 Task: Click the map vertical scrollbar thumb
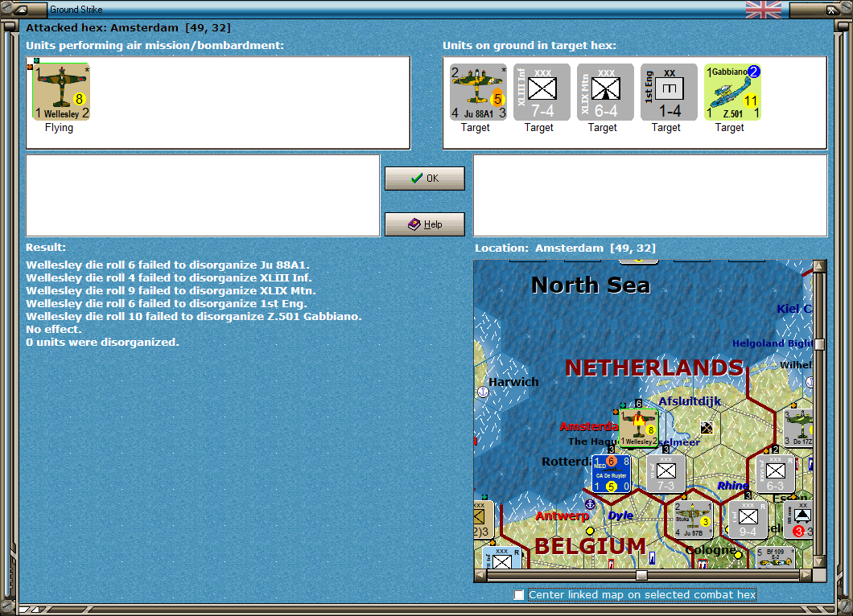pos(819,345)
